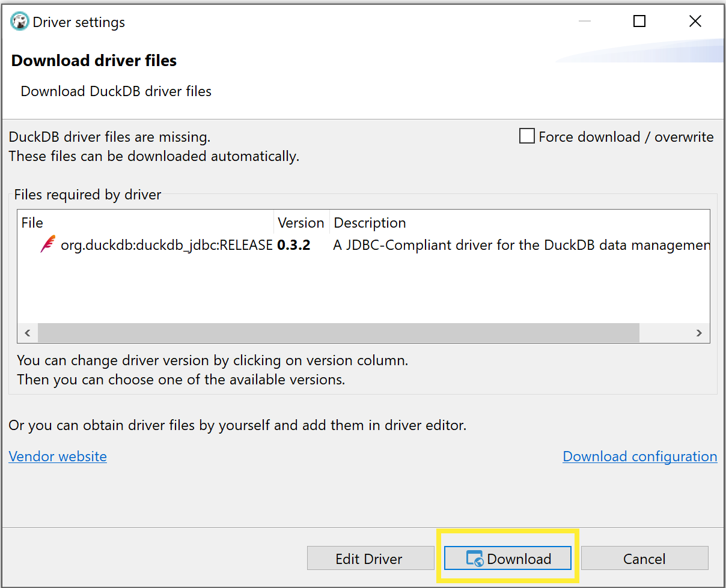Image resolution: width=726 pixels, height=588 pixels.
Task: Open the Vendor website link
Action: pyautogui.click(x=57, y=456)
